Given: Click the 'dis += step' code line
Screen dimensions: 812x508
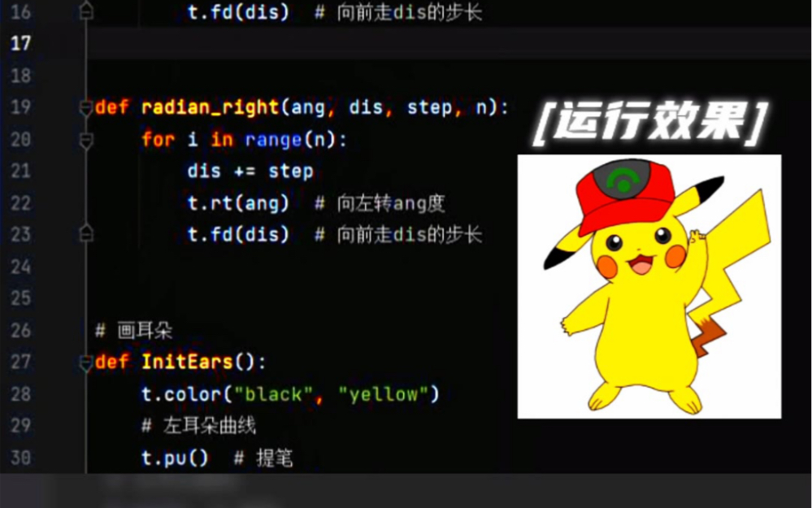Looking at the screenshot, I should (250, 172).
